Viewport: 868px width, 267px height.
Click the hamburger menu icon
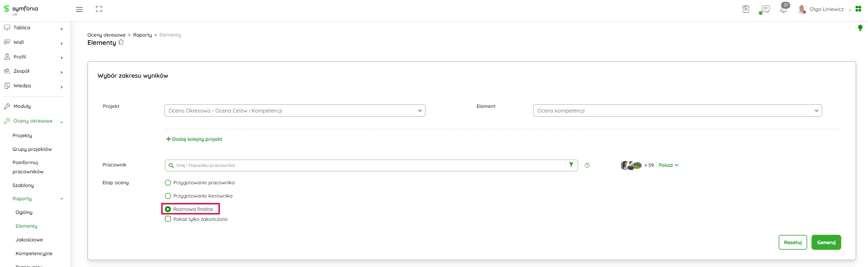[79, 9]
